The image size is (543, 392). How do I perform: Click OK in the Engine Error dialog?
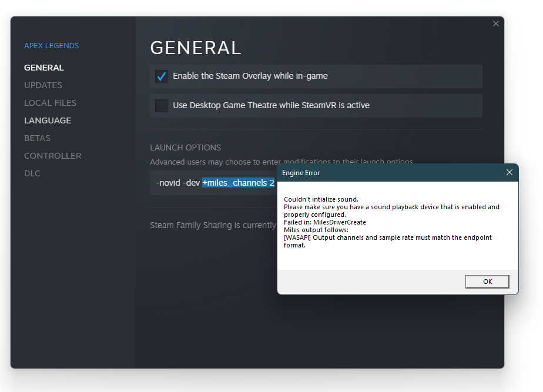[x=487, y=282]
